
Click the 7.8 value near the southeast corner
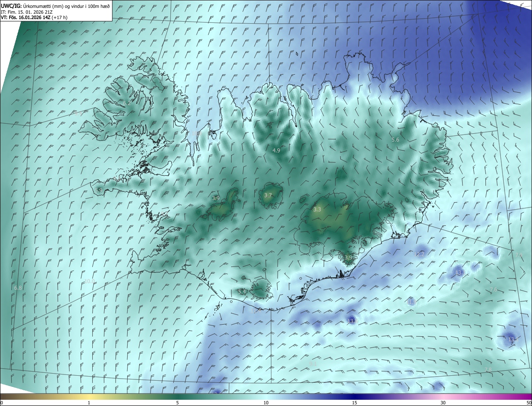[x=488, y=369]
